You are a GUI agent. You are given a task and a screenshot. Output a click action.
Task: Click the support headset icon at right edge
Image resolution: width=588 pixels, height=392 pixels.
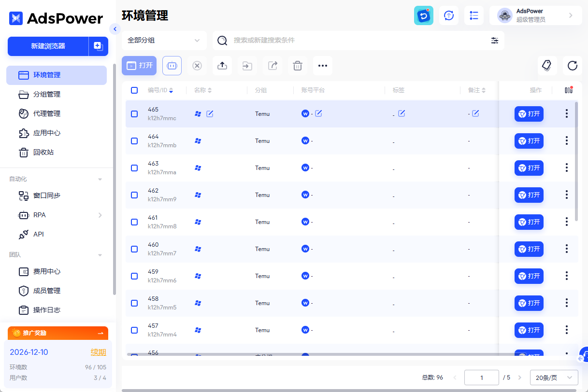coord(583,355)
